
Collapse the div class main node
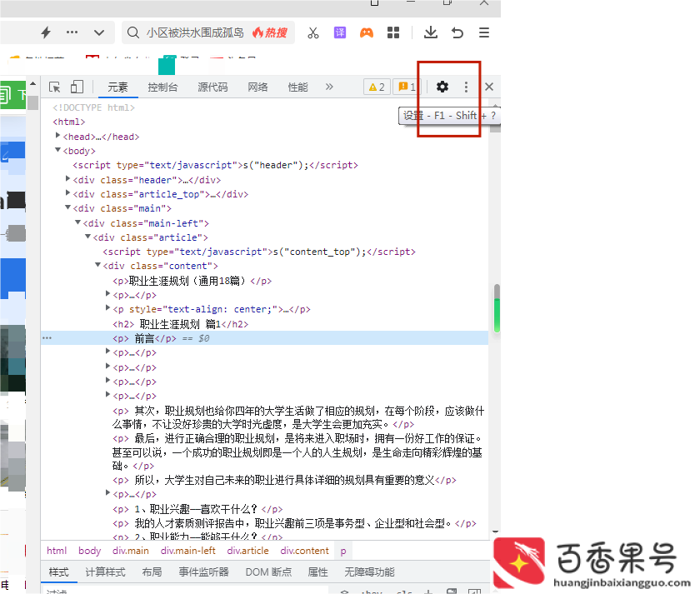(x=67, y=207)
